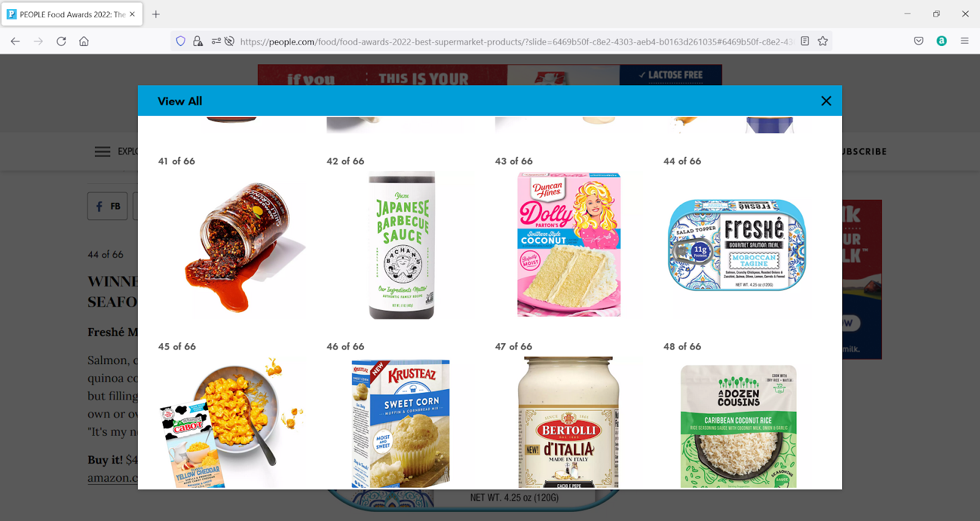The image size is (980, 521).
Task: Select the Bertolli d'Italia sauce thumbnail
Action: (x=569, y=423)
